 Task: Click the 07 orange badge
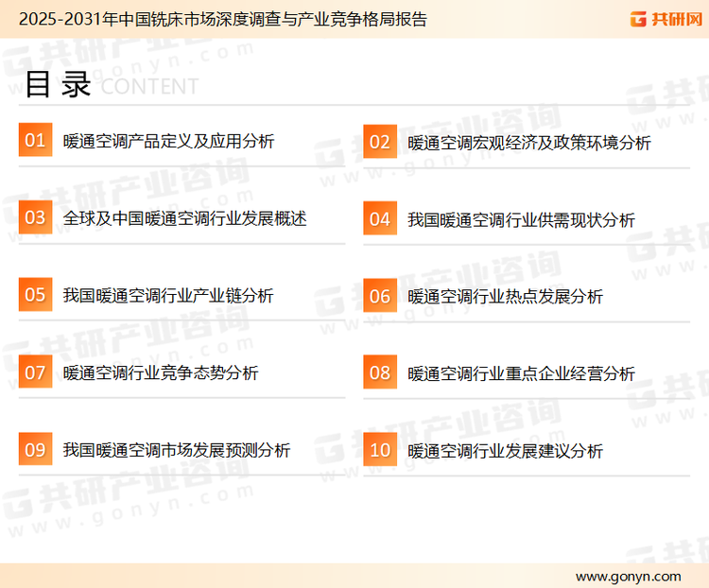[x=35, y=372]
